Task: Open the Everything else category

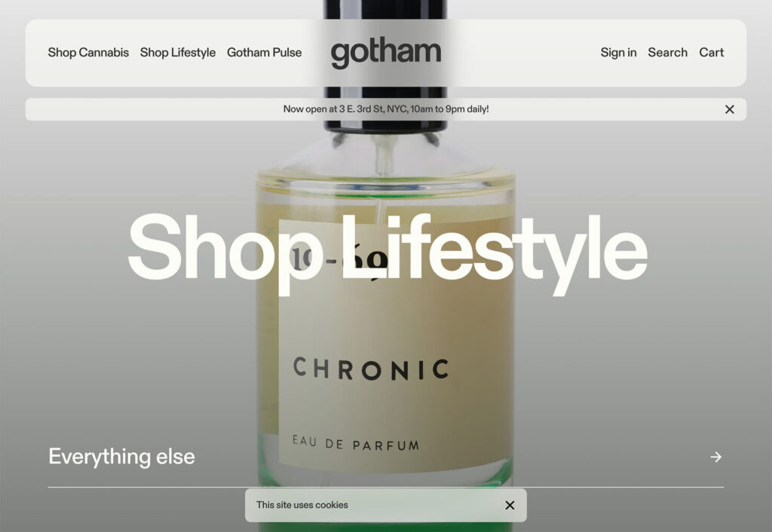Action: tap(385, 457)
